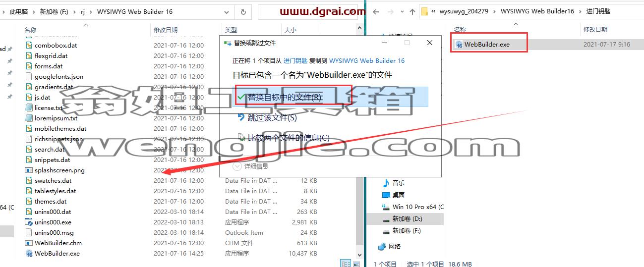Image resolution: width=644 pixels, height=267 pixels.
Task: Expand the « chevron in right address bar
Action: point(434,11)
